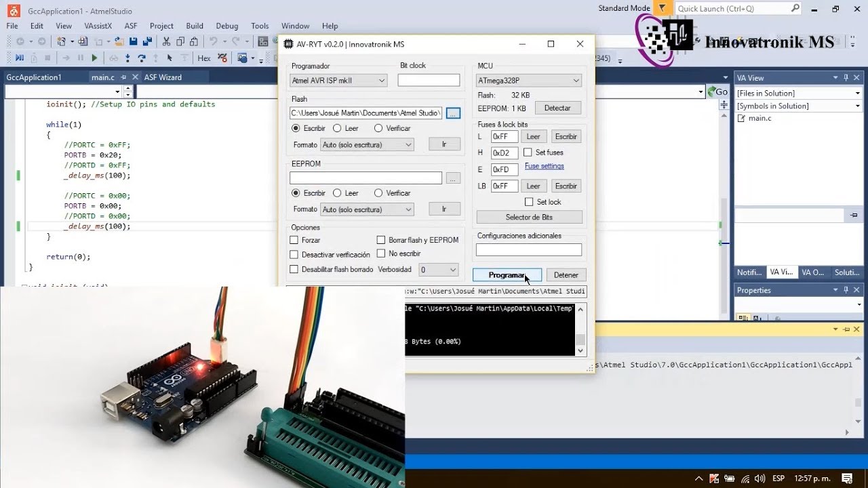Open the MCU ATmega328P dropdown
Image resolution: width=868 pixels, height=488 pixels.
click(529, 81)
